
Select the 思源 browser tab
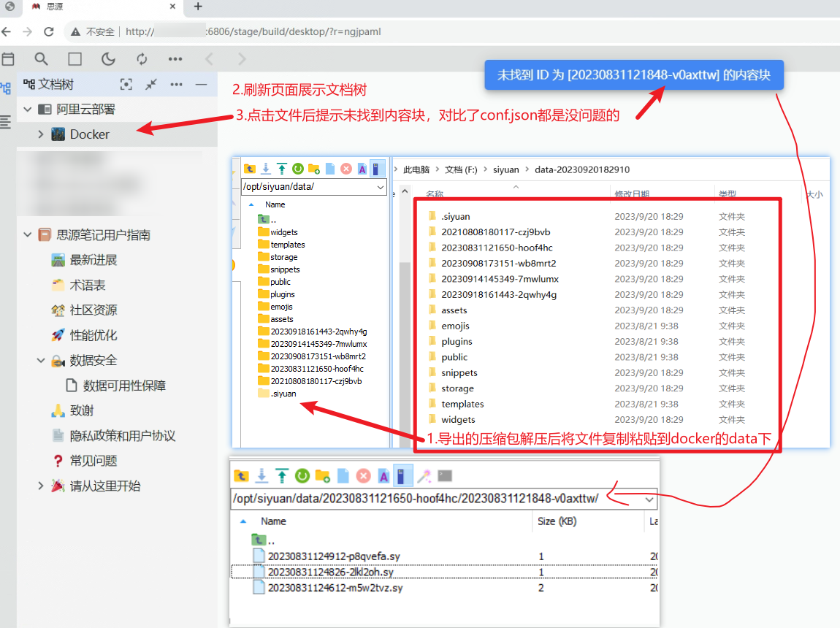[102, 7]
